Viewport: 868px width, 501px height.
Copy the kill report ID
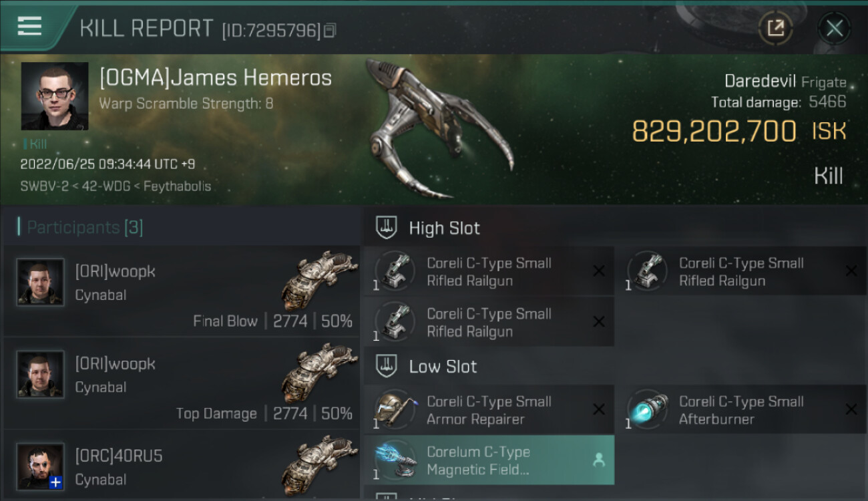[330, 31]
